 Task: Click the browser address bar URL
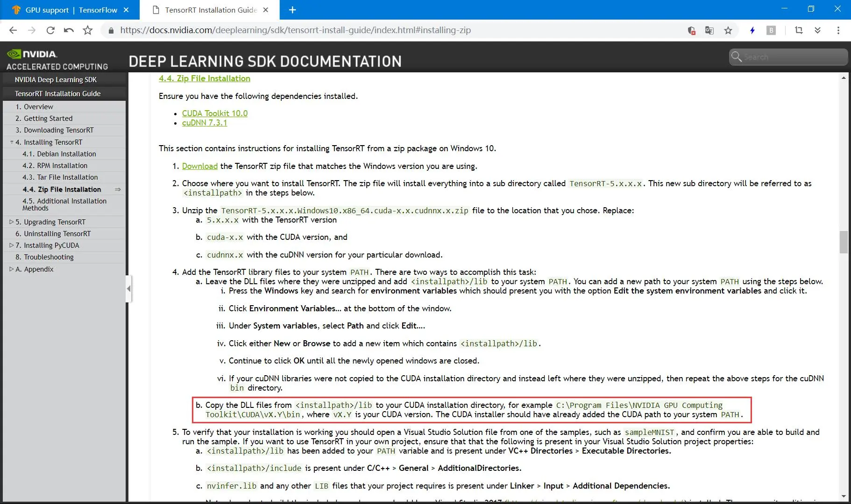[x=295, y=30]
